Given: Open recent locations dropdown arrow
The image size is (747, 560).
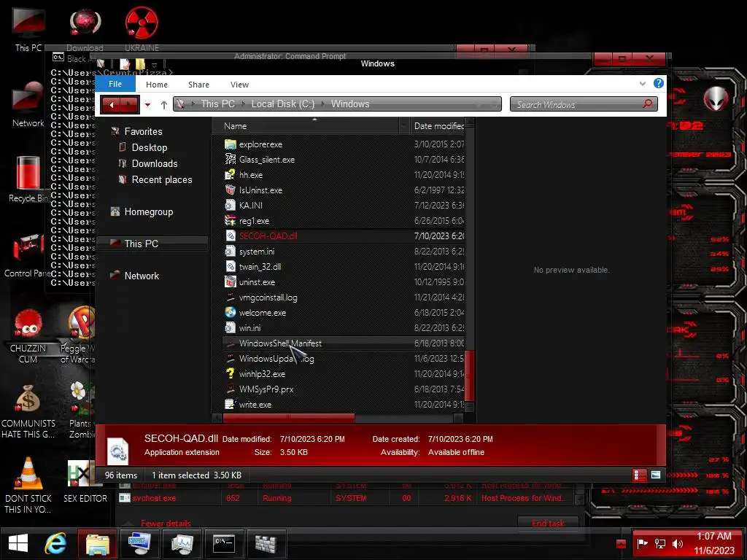Looking at the screenshot, I should [148, 105].
